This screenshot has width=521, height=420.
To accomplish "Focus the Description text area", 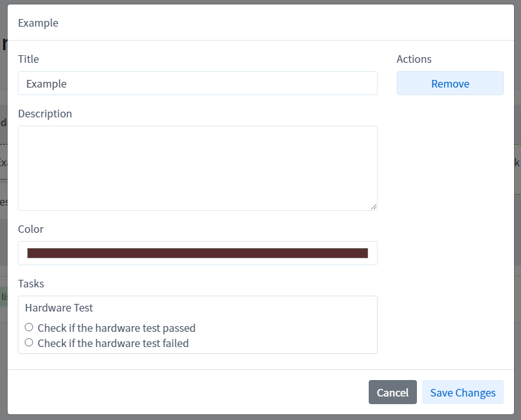I will pyautogui.click(x=197, y=167).
